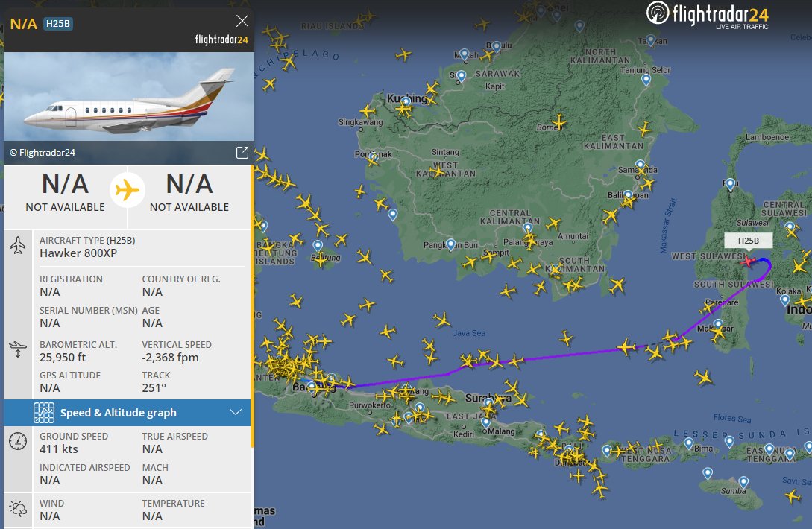Open aircraft photo in external link

[x=242, y=153]
